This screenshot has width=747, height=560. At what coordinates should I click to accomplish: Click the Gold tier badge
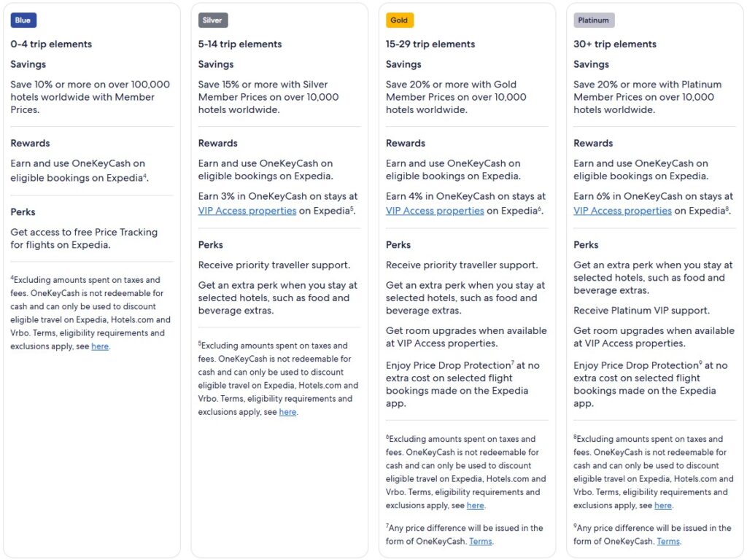[x=398, y=20]
